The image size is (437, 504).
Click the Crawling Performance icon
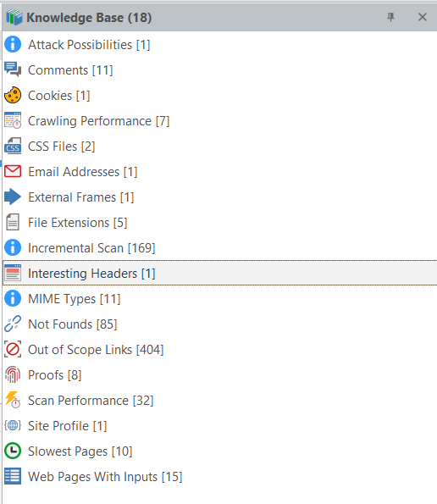pyautogui.click(x=13, y=120)
